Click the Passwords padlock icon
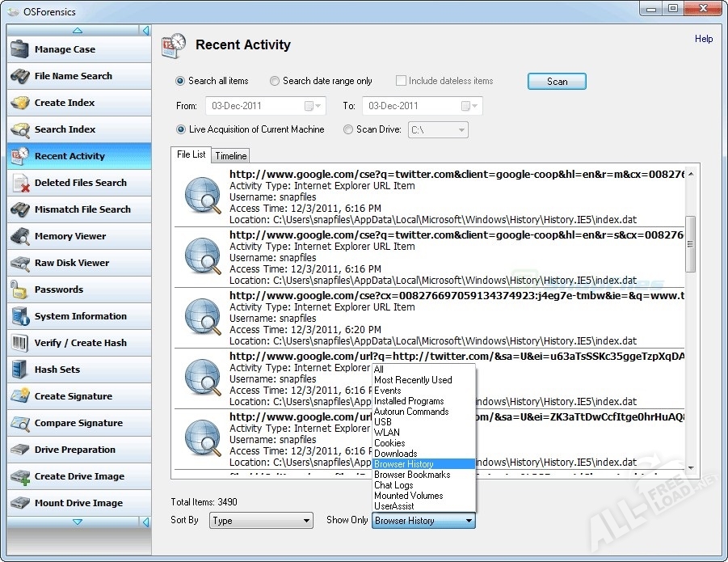This screenshot has height=562, width=728. click(x=20, y=289)
